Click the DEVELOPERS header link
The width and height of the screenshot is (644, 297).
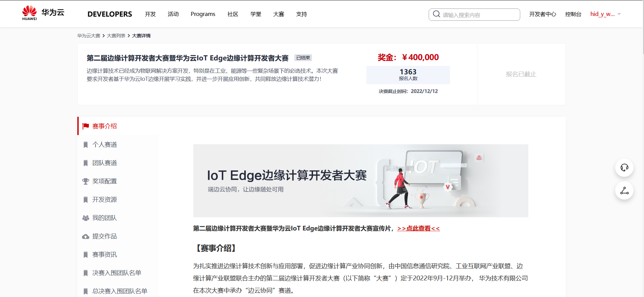pos(110,14)
